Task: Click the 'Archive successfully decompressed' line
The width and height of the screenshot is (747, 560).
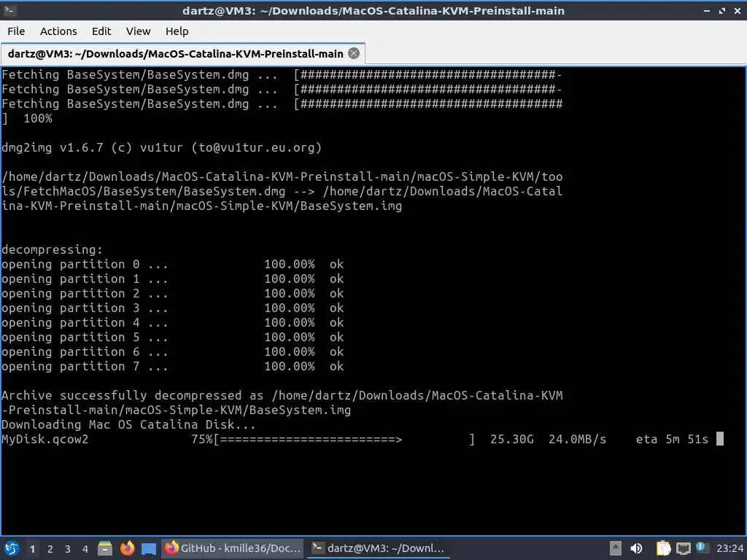Action: 282,402
